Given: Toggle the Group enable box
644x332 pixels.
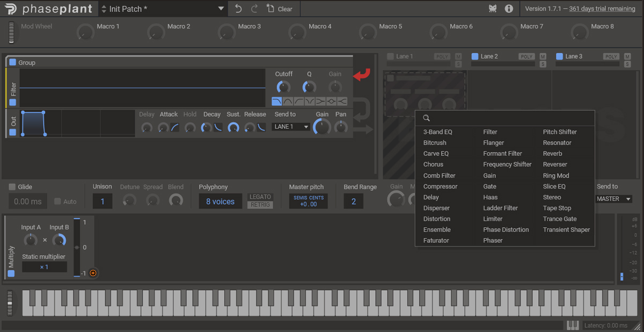Looking at the screenshot, I should (x=13, y=62).
